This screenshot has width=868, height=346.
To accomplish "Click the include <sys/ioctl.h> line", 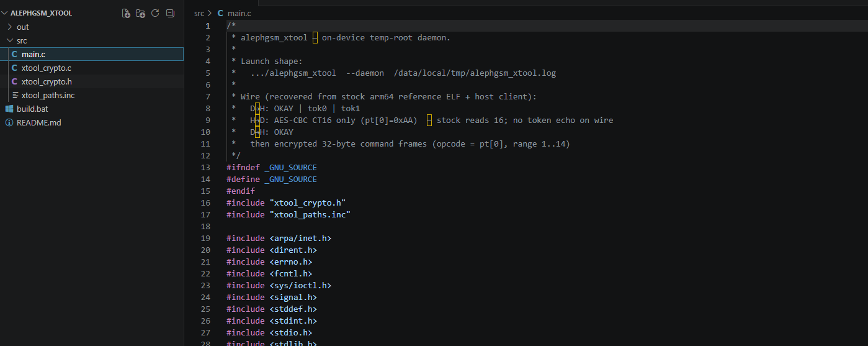I will pyautogui.click(x=279, y=285).
